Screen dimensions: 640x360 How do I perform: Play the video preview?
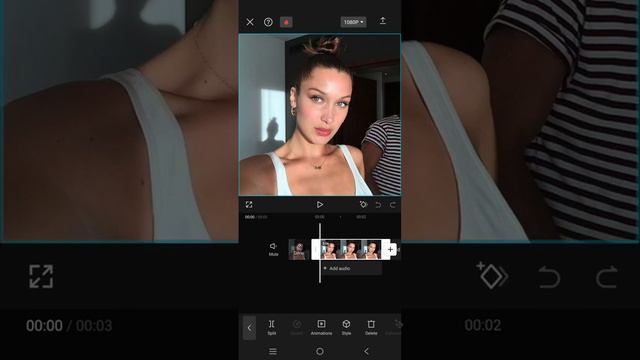(320, 204)
